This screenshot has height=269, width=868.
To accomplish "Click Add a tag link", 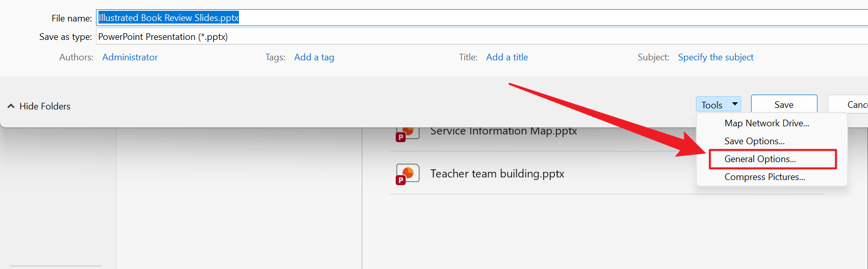I will coord(314,57).
